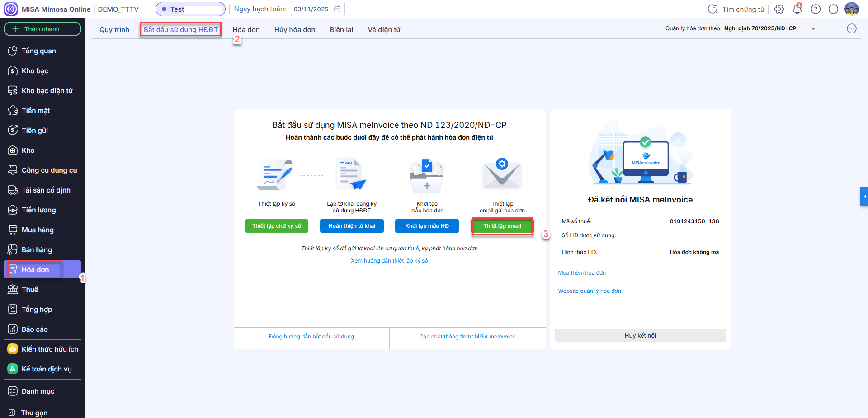Image resolution: width=868 pixels, height=418 pixels.
Task: Select the Tiền lương icon
Action: coord(13,210)
